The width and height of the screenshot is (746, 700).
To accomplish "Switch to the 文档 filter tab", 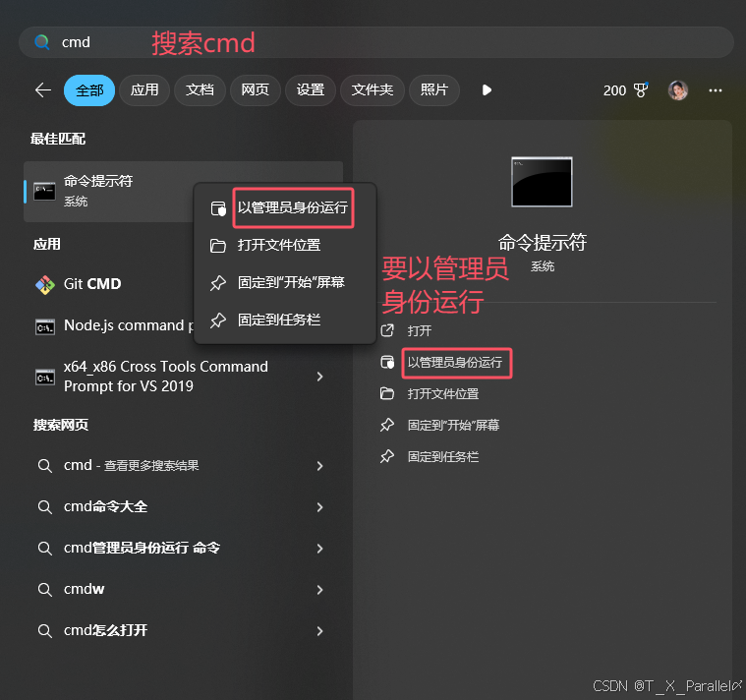I will tap(200, 89).
